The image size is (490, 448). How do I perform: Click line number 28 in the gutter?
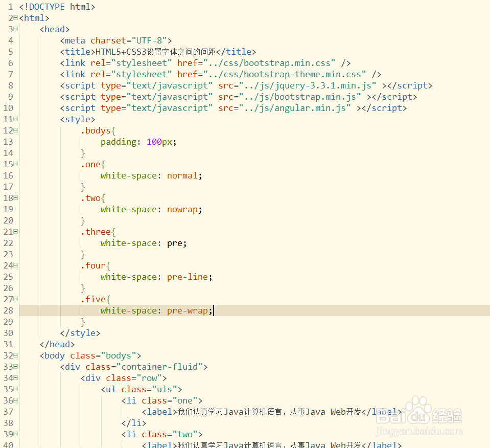[9, 310]
